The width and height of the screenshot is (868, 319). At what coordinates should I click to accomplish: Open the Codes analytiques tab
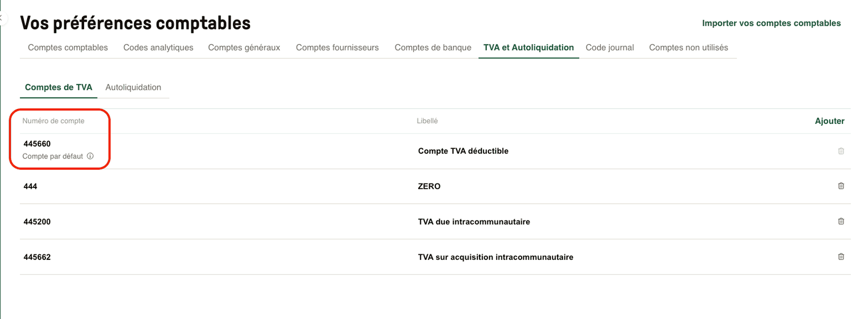pyautogui.click(x=158, y=47)
